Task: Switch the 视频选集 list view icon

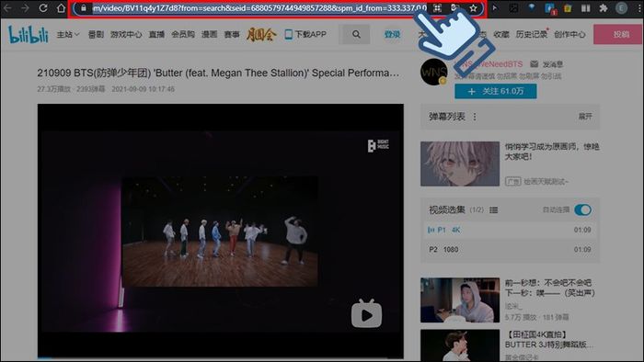Action: tap(494, 209)
